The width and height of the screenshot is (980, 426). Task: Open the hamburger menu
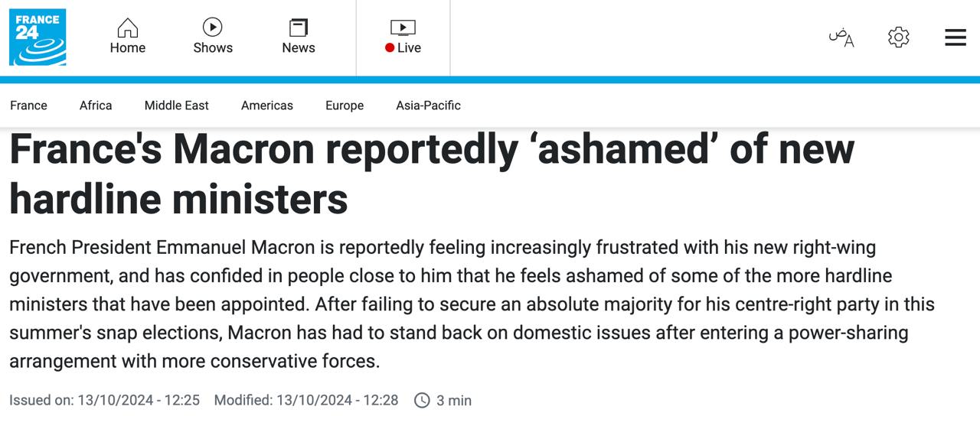pos(955,37)
